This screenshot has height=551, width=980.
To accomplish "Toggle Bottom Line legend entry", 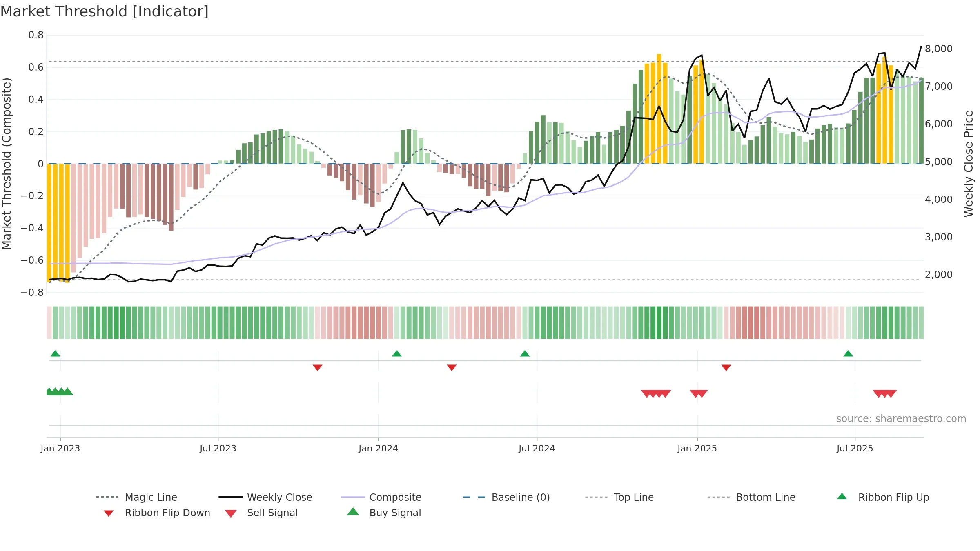I will (x=751, y=497).
